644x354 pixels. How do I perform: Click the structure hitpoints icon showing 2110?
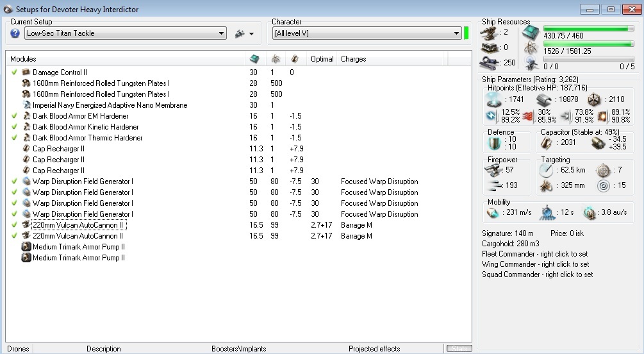click(594, 99)
